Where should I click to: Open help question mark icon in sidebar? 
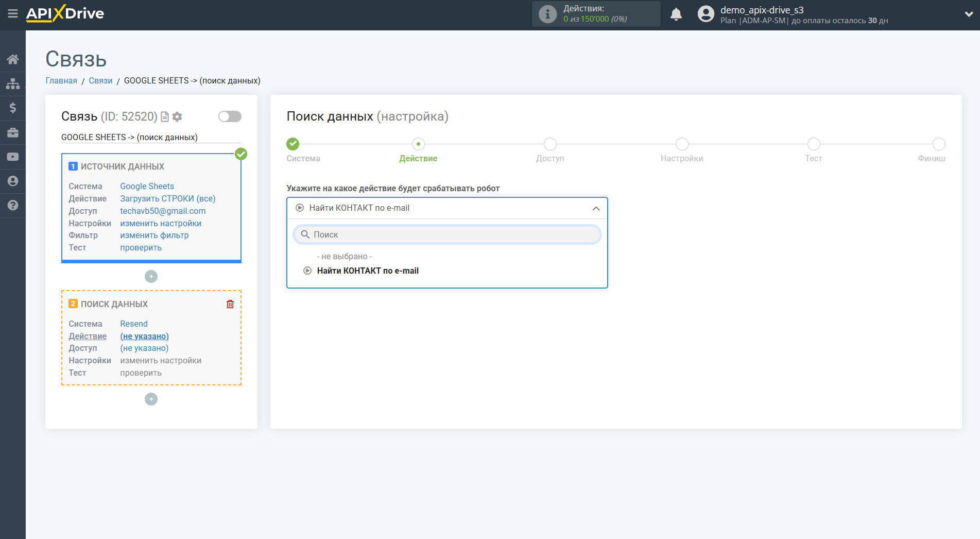13,205
